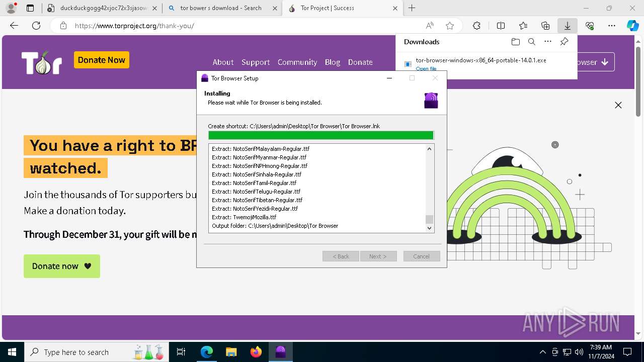
Task: Close the Tor Project Success tab
Action: [x=395, y=8]
